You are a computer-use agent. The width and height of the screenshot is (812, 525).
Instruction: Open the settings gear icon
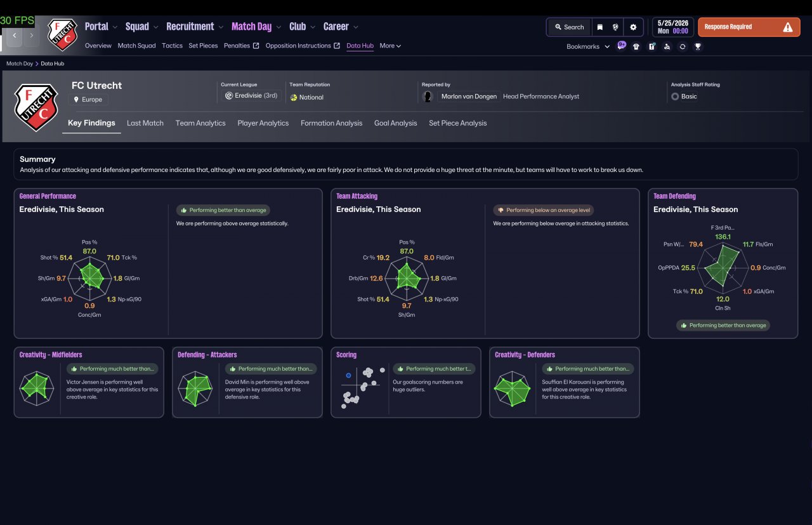coord(633,27)
